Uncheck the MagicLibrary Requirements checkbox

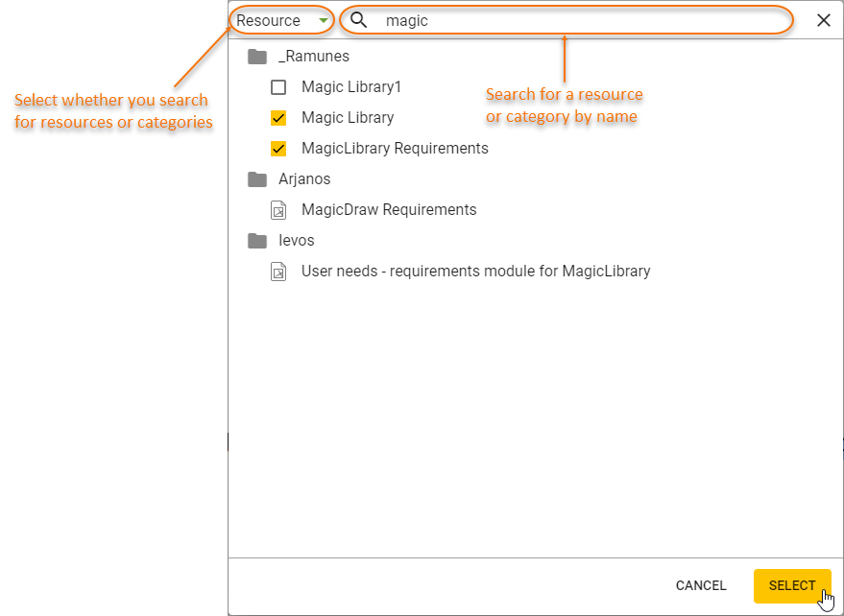[x=278, y=149]
